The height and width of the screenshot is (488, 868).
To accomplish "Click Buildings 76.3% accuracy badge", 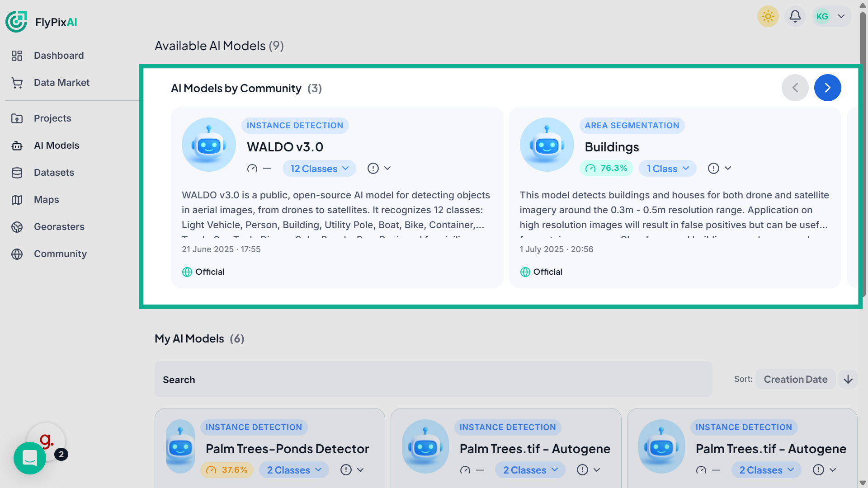I will 606,169.
